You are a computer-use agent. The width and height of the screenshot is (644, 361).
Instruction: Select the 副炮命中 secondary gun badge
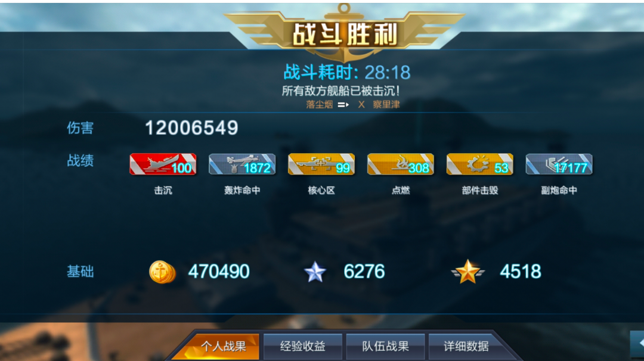(x=559, y=164)
